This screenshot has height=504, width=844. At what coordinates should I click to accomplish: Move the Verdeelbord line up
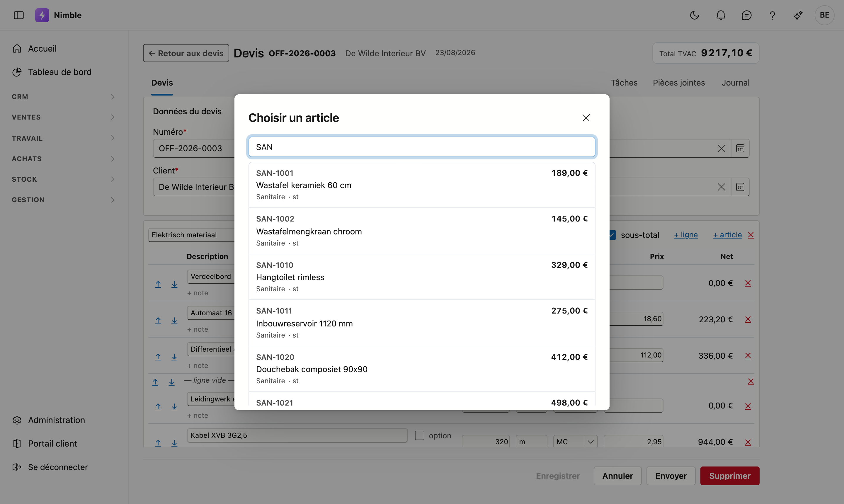click(x=158, y=284)
